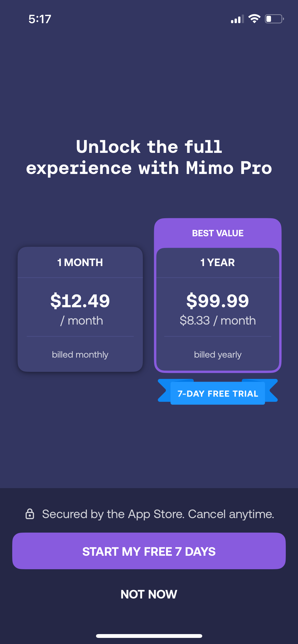Tap the battery icon in status bar
This screenshot has width=298, height=644.
[x=274, y=19]
